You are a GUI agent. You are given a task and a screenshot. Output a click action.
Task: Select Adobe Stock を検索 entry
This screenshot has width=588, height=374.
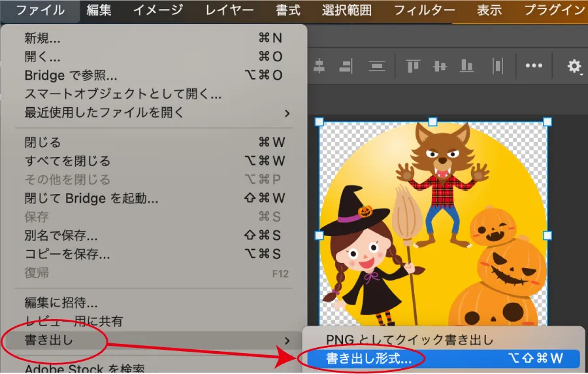pyautogui.click(x=154, y=367)
